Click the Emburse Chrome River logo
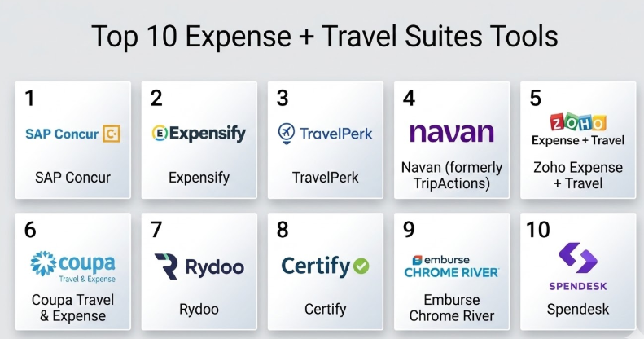 tap(451, 266)
